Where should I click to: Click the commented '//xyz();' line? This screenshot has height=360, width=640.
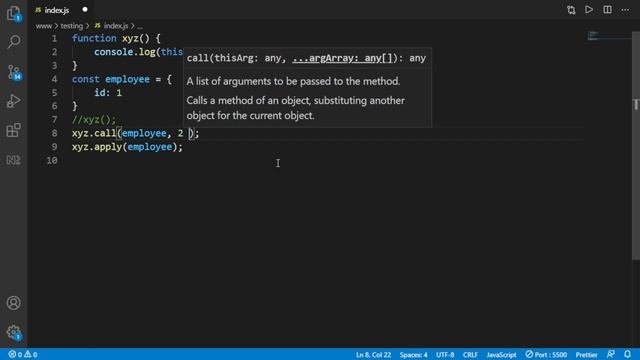[x=94, y=120]
